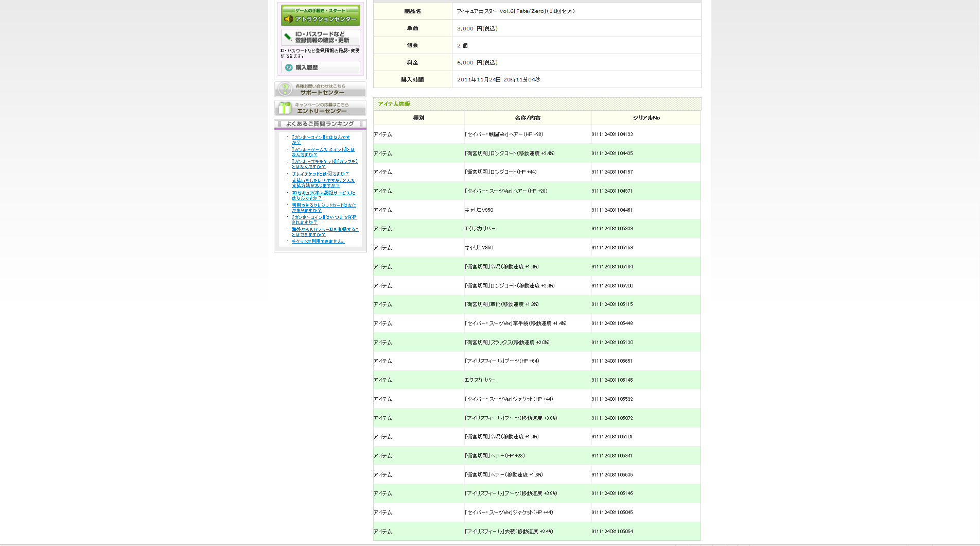This screenshot has height=546, width=980.
Task: Click the 種別 column header
Action: click(418, 118)
